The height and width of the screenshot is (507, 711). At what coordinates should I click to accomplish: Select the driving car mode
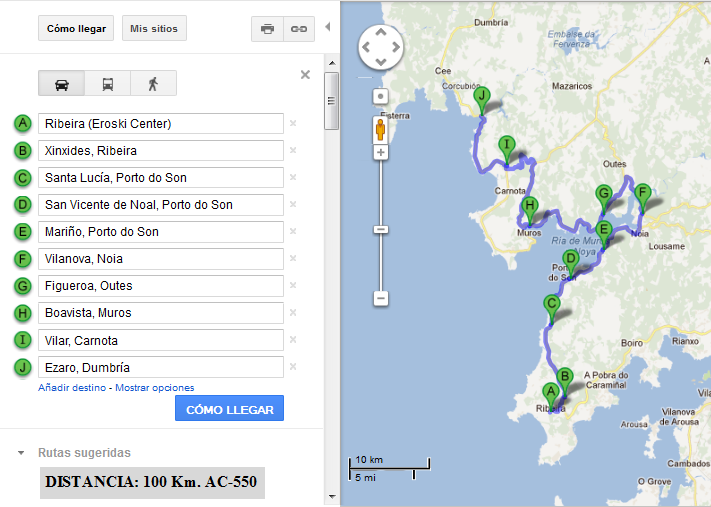[61, 84]
